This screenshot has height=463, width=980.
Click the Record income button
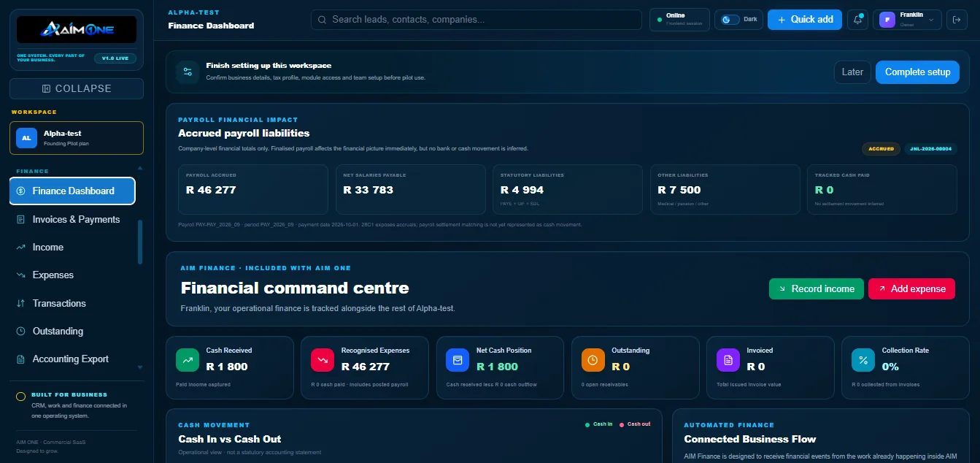[x=817, y=288]
